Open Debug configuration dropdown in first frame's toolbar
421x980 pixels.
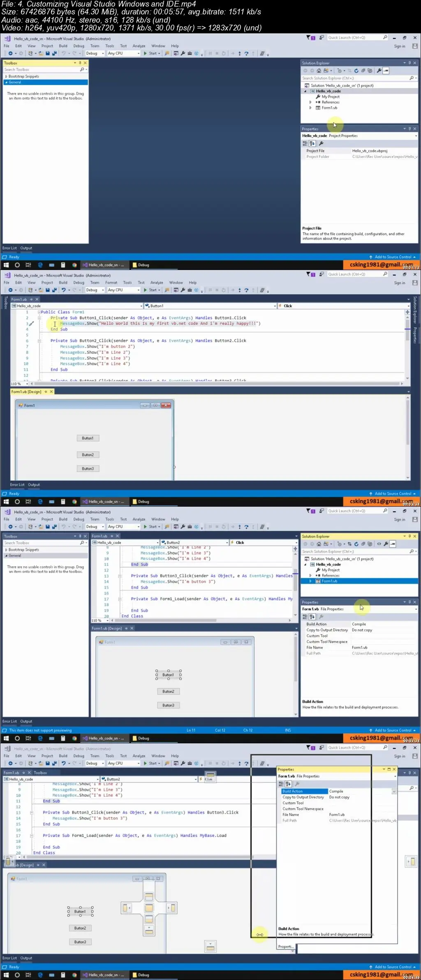click(95, 54)
